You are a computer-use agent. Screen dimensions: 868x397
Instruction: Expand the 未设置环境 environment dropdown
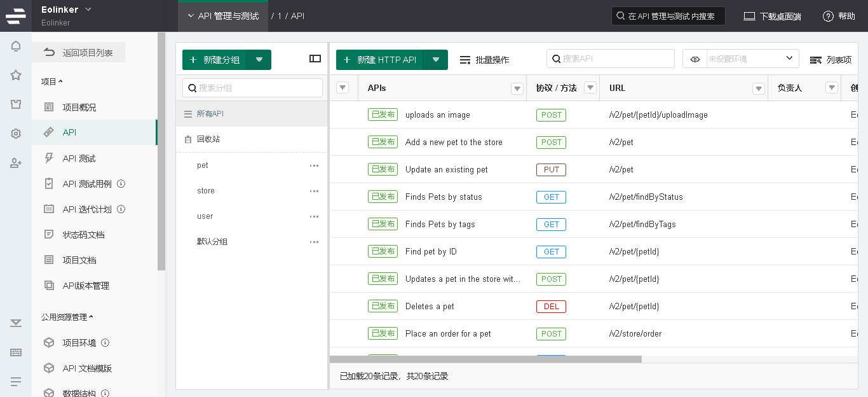click(789, 59)
